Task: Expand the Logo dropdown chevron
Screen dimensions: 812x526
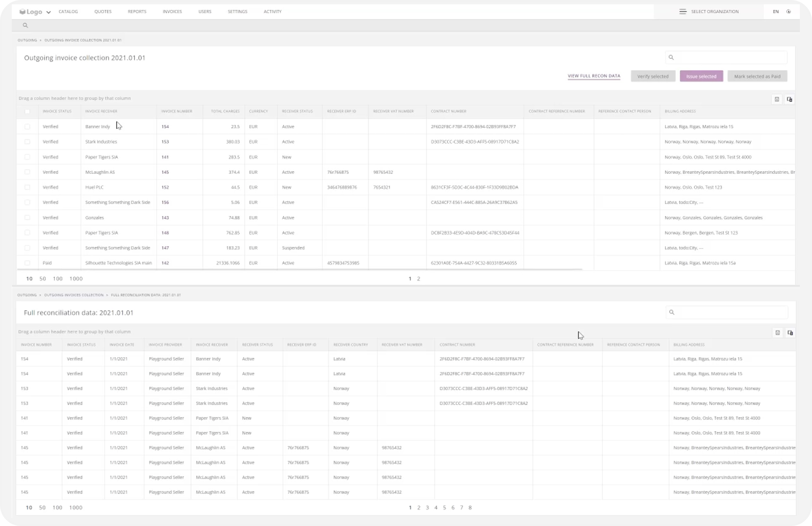Action: [49, 12]
